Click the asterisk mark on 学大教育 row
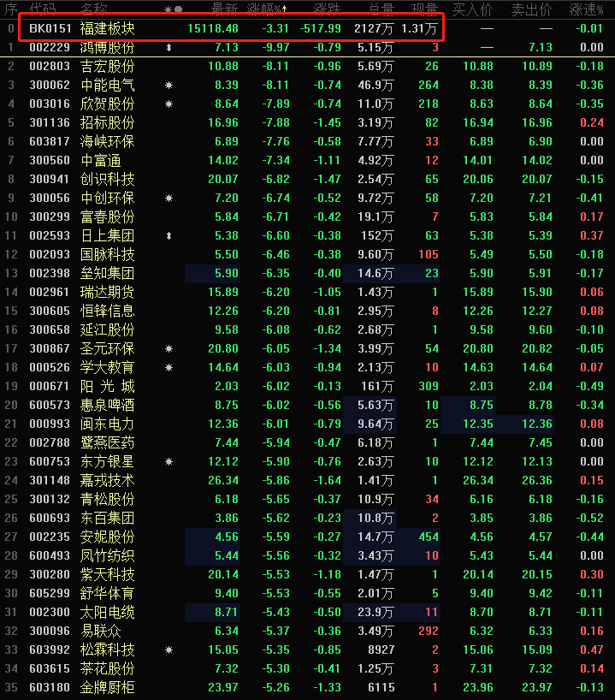 coord(169,367)
